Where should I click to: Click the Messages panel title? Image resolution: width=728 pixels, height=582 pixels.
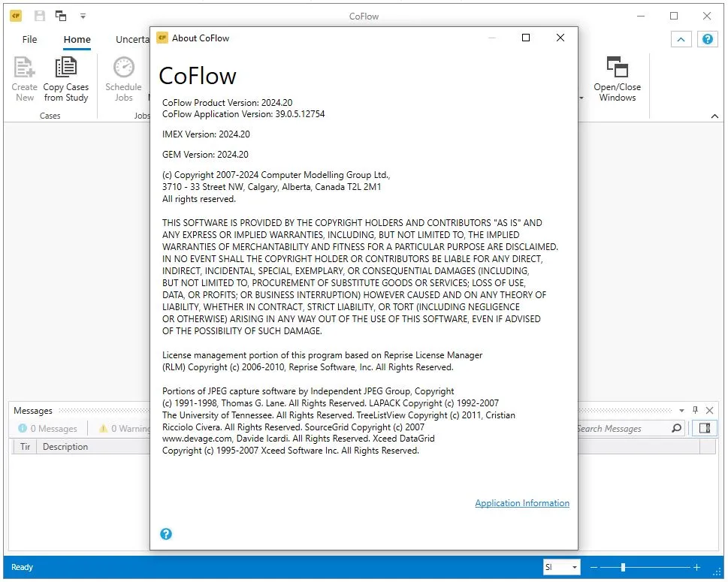33,411
